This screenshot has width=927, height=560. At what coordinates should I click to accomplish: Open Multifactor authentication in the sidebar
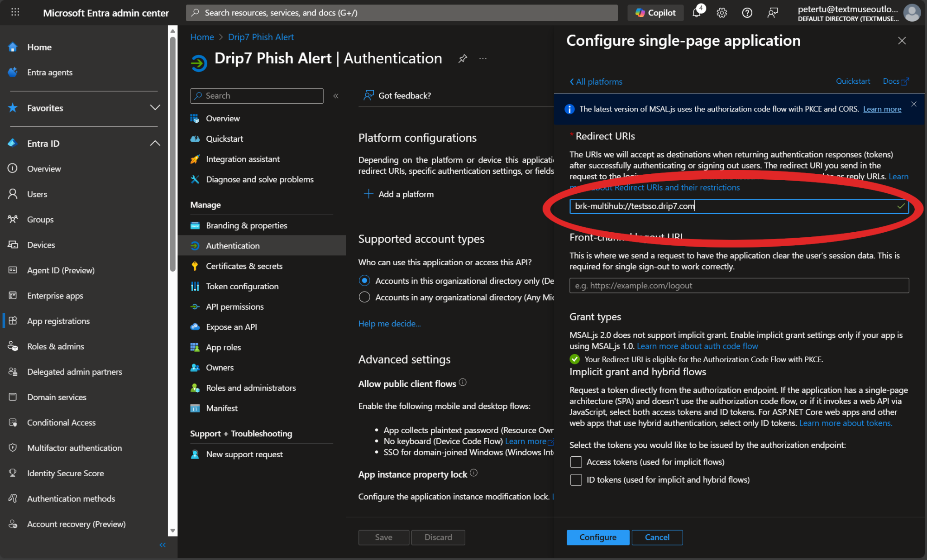point(75,448)
